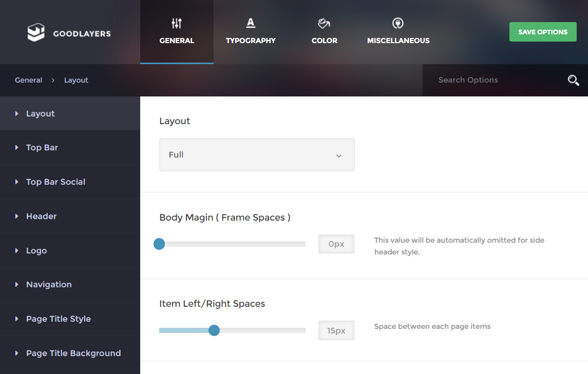Click the search magnifier icon
Viewport: 588px width, 374px height.
click(x=573, y=80)
